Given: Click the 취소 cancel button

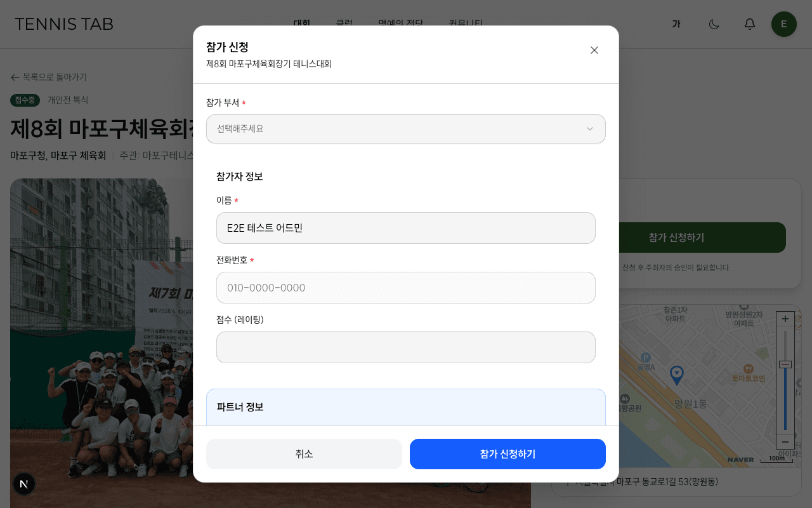Looking at the screenshot, I should coord(304,454).
